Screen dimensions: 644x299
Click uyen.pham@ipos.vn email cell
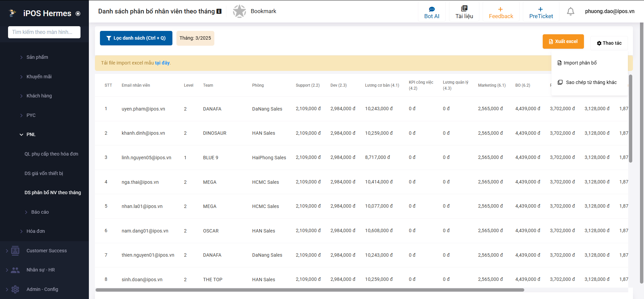(143, 109)
